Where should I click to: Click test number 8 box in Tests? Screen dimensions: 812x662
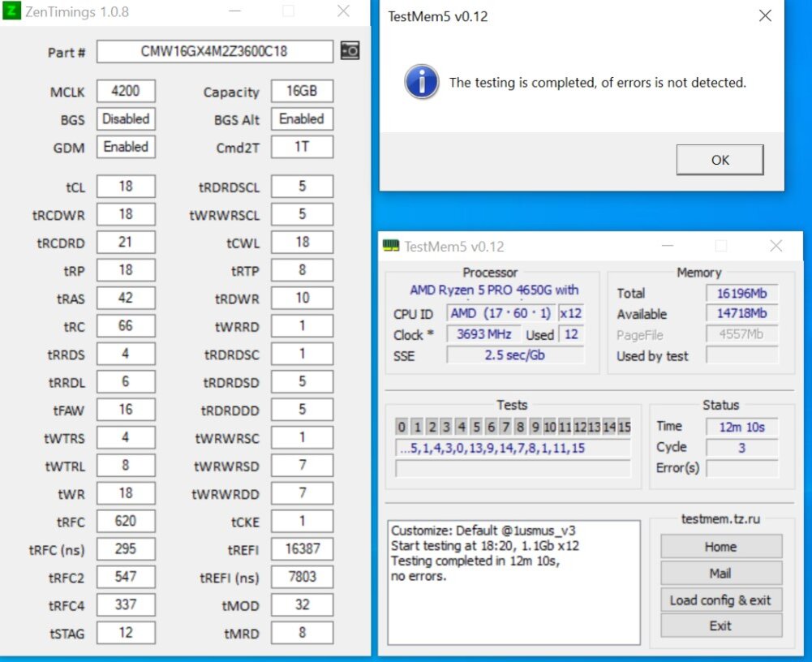(x=520, y=427)
